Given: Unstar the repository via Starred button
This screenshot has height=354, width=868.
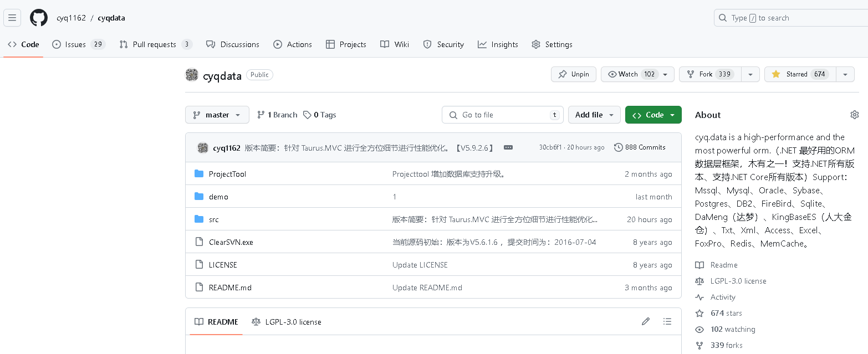Looking at the screenshot, I should (800, 74).
